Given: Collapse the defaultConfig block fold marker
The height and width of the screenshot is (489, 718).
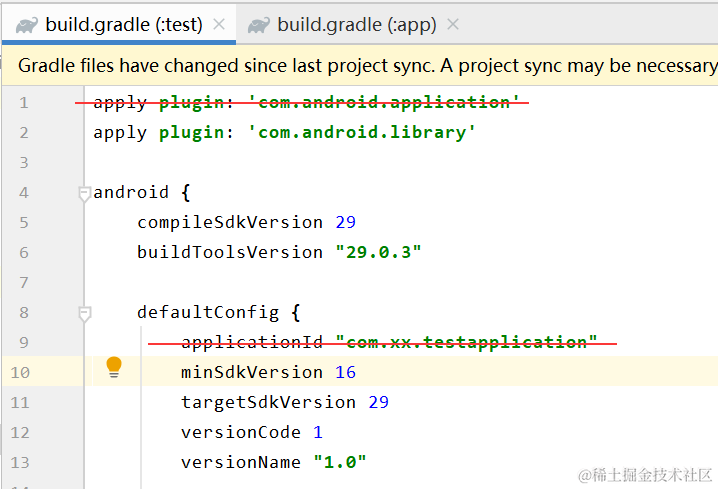Looking at the screenshot, I should tap(84, 314).
